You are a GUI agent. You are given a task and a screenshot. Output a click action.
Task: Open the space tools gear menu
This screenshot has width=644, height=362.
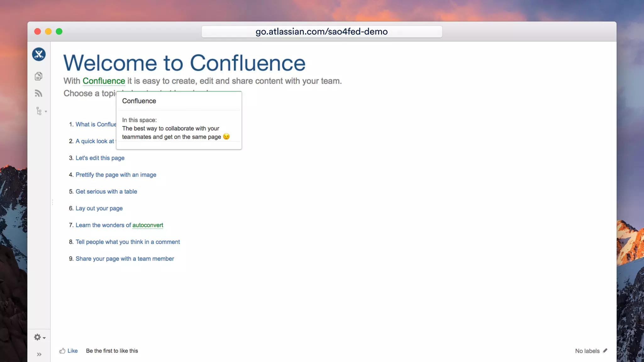(40, 337)
